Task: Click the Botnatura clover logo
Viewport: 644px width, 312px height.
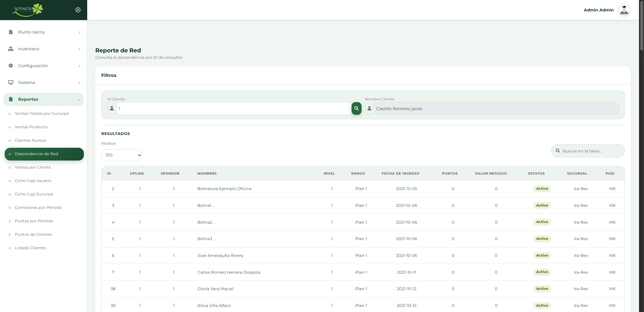Action: tap(28, 10)
